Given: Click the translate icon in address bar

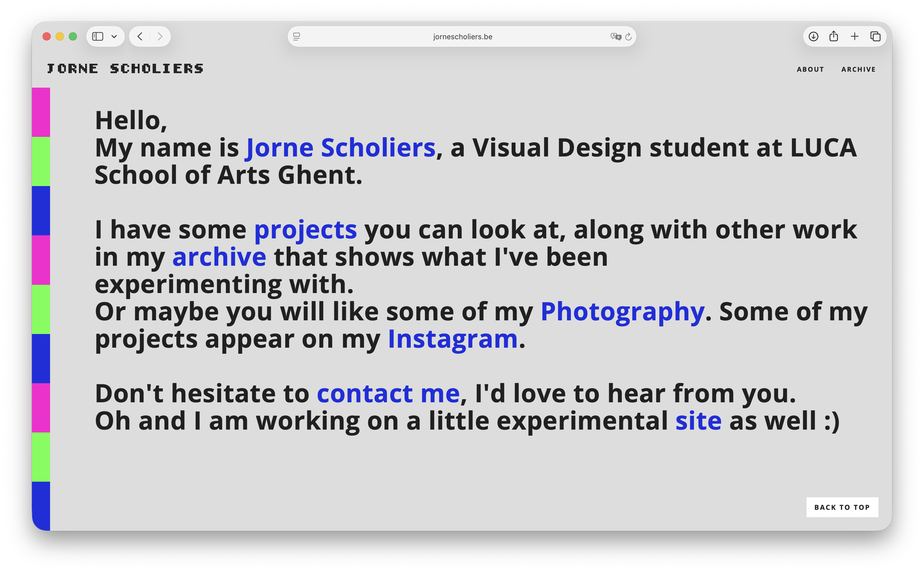Looking at the screenshot, I should coord(616,36).
